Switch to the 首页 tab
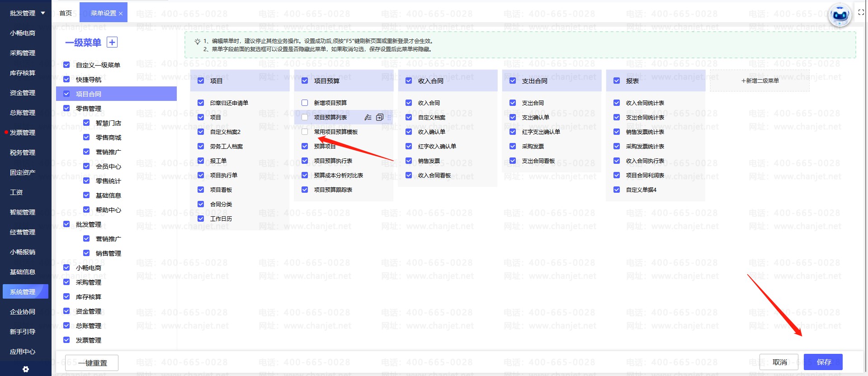 66,13
